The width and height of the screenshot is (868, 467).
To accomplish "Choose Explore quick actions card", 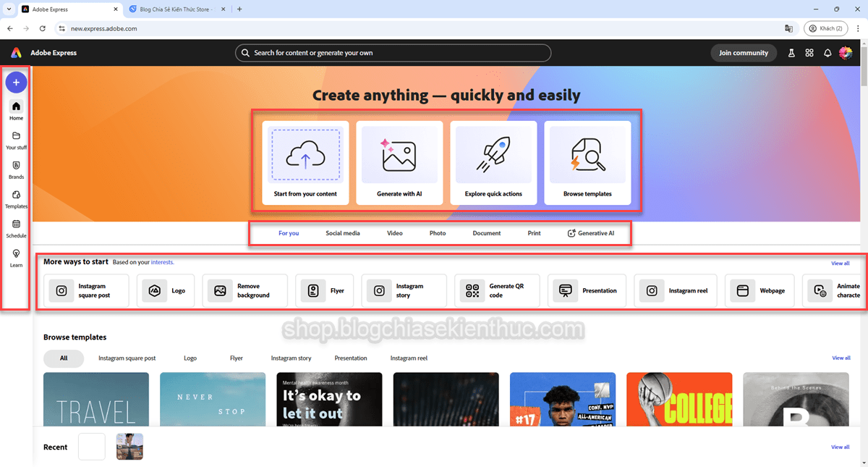I will 493,163.
